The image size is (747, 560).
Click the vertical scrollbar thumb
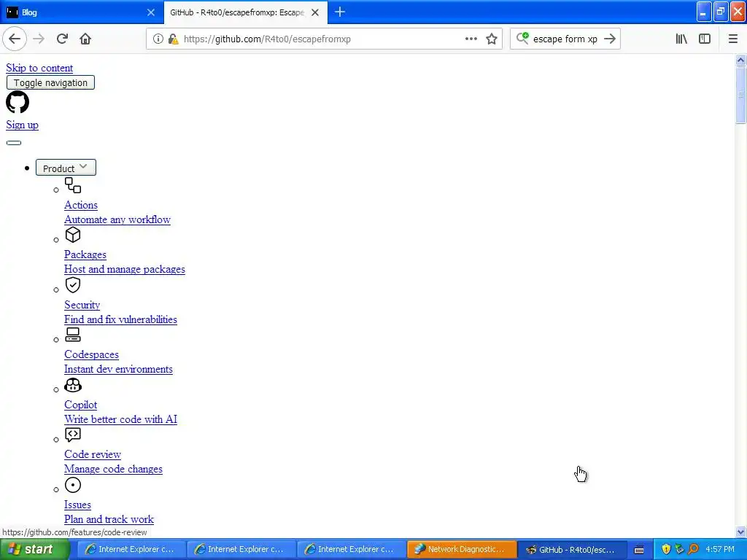click(740, 95)
